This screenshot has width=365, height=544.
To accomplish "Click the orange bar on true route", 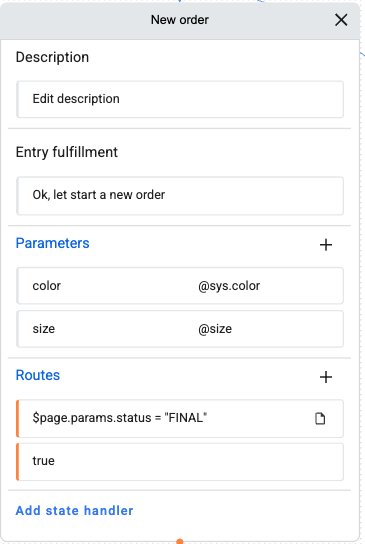I will 18,461.
